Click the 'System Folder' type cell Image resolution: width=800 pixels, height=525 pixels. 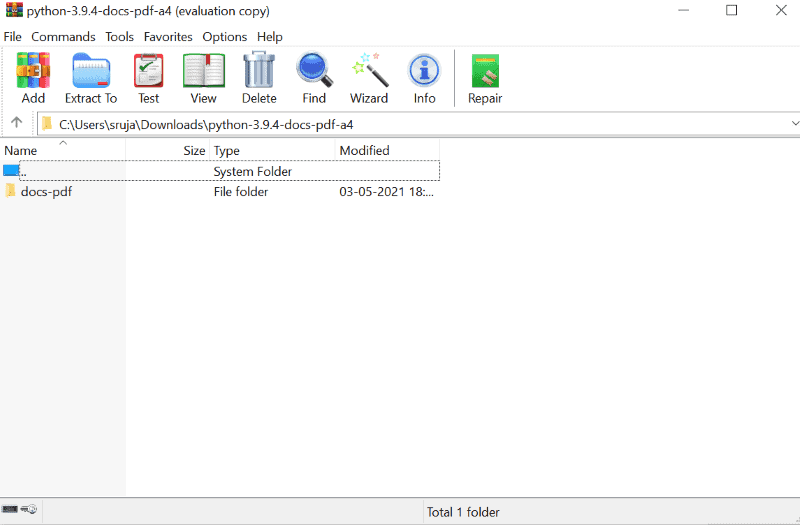tap(253, 171)
